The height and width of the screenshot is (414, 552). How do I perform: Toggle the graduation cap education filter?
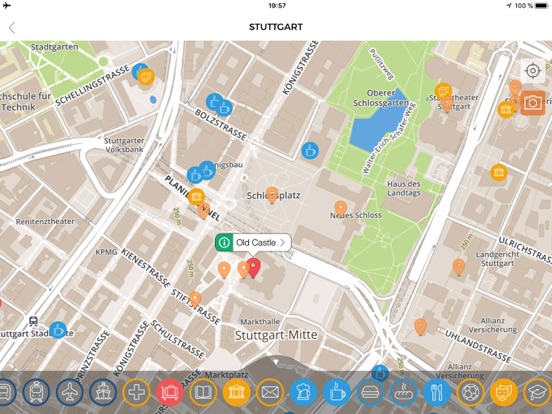coord(537,392)
